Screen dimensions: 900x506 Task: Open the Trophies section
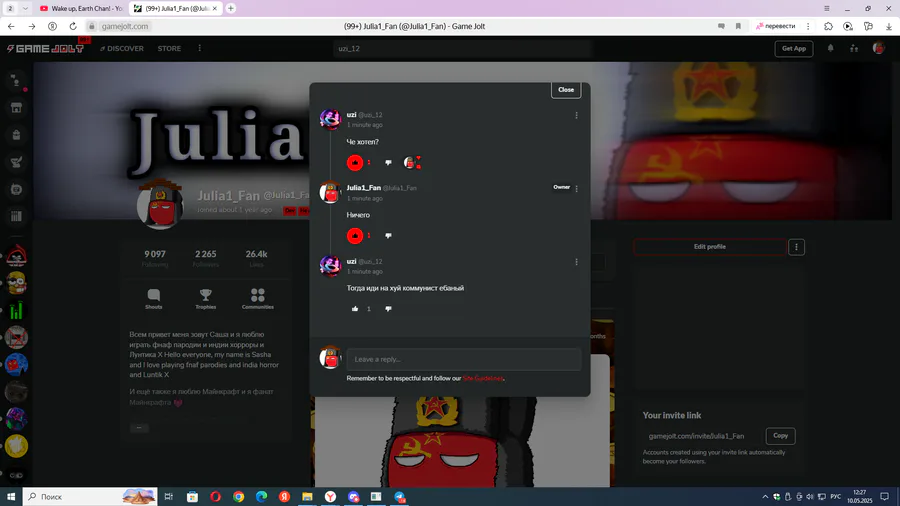pyautogui.click(x=205, y=299)
